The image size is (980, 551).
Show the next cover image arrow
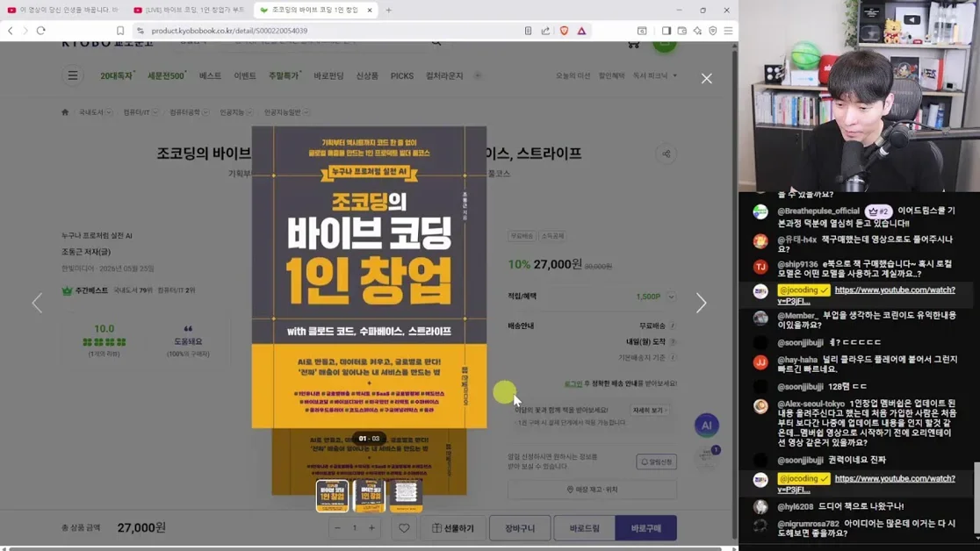click(x=702, y=303)
